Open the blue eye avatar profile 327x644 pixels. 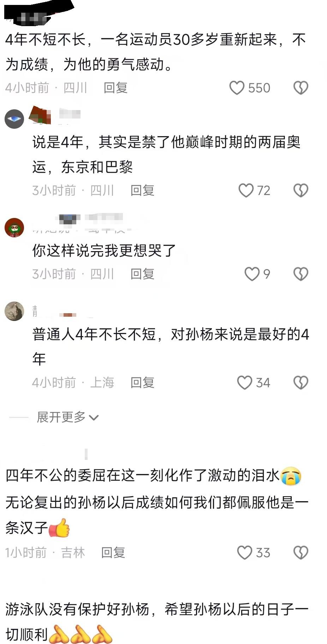pyautogui.click(x=14, y=119)
